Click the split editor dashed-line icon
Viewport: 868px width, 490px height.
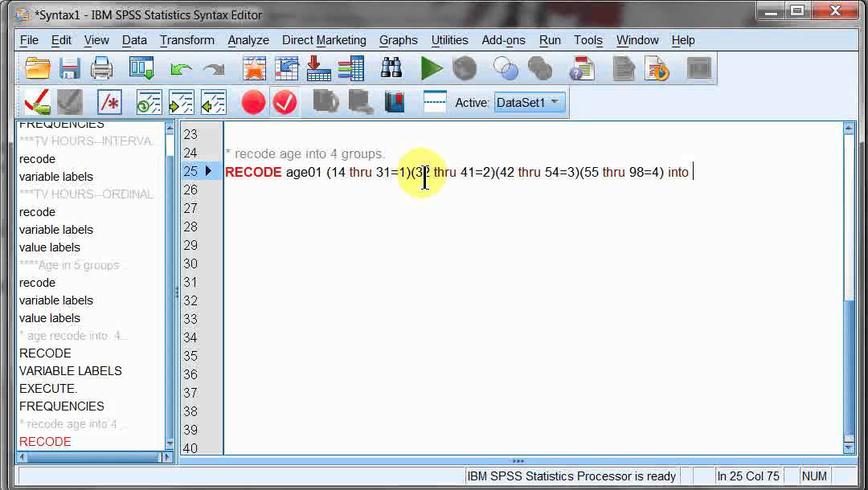tap(435, 102)
